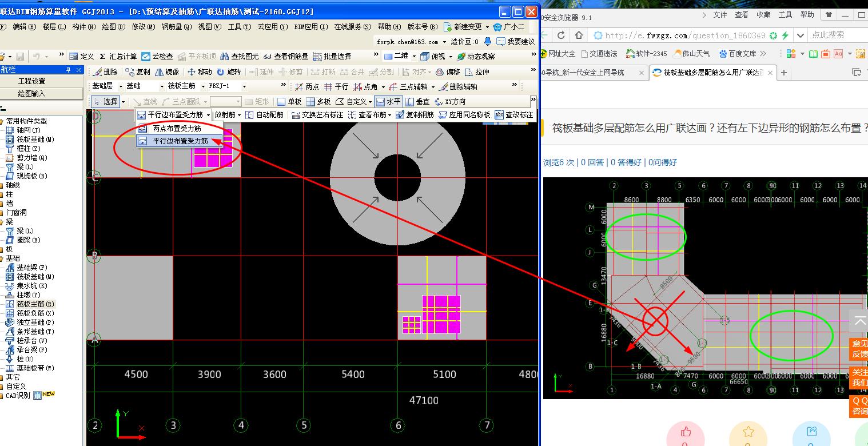Screen dimensions: 868x446
Task: Activate 批量选择 batch select
Action: click(x=332, y=57)
